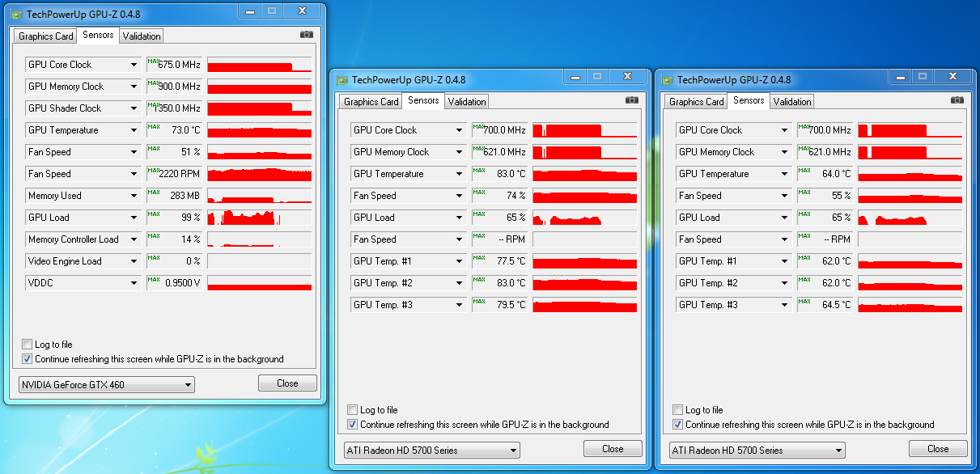
Task: Click GPU-Z title bar icon in GTX 460 window
Action: pos(16,15)
